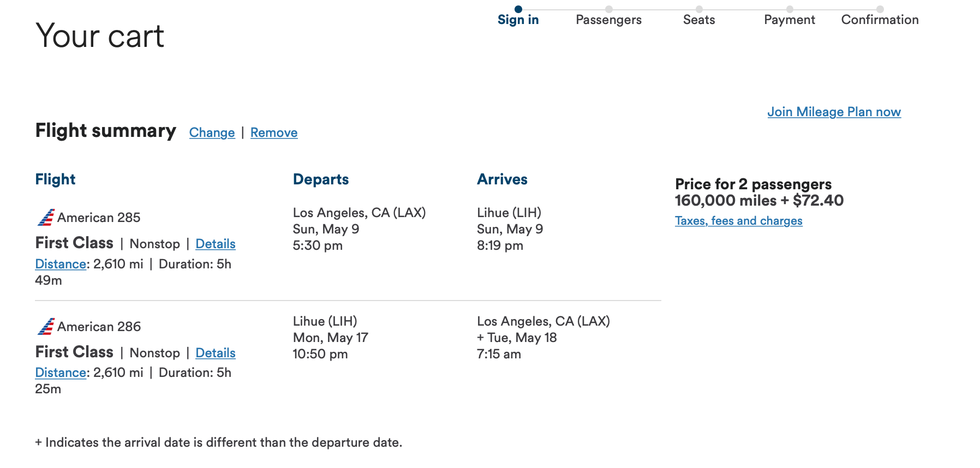Click Distance link for the LIH to LAX flight

[x=61, y=373]
